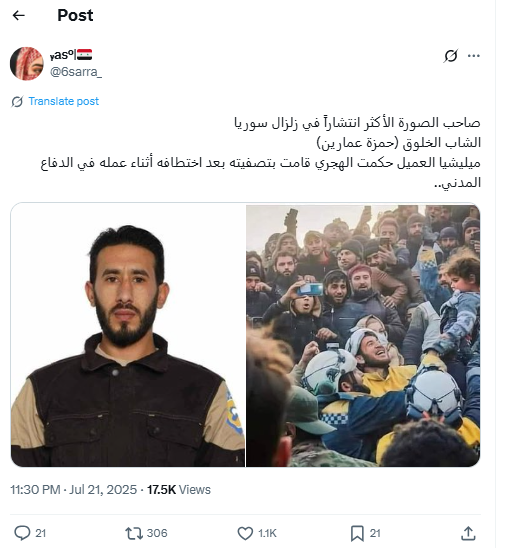Open the portrait photo of bearded man
Viewport: 515px width, 548px height.
point(128,336)
